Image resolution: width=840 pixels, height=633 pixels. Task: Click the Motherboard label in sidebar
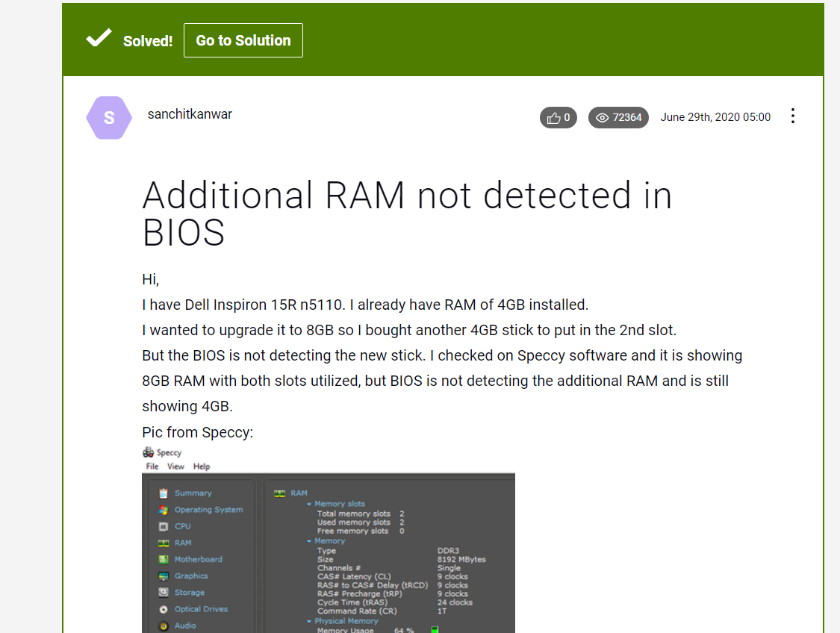pyautogui.click(x=198, y=559)
